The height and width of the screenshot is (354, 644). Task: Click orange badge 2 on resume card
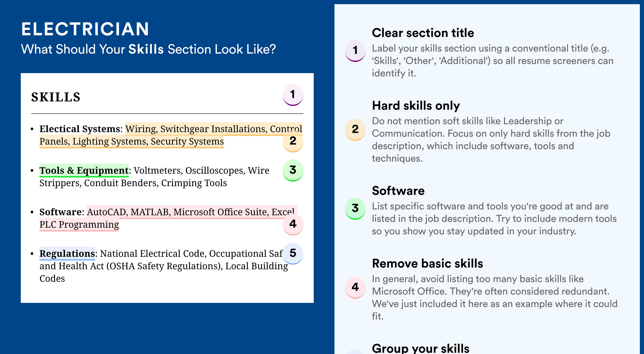293,141
